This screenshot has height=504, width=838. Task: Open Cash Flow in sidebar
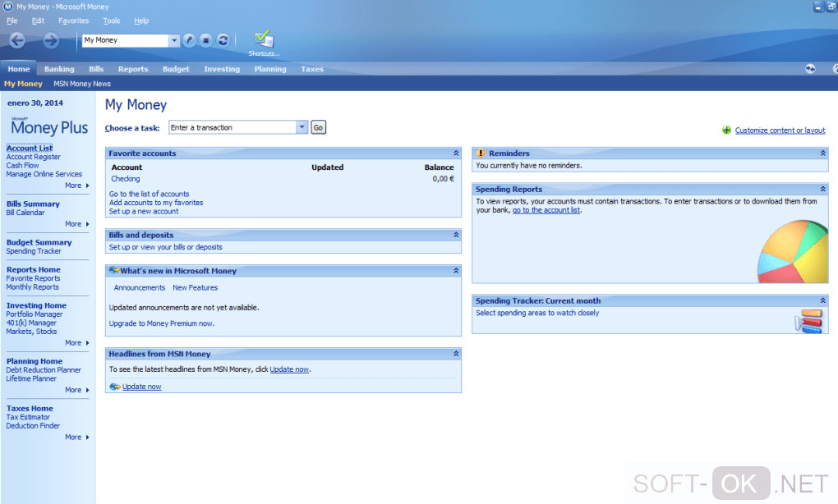coord(22,166)
